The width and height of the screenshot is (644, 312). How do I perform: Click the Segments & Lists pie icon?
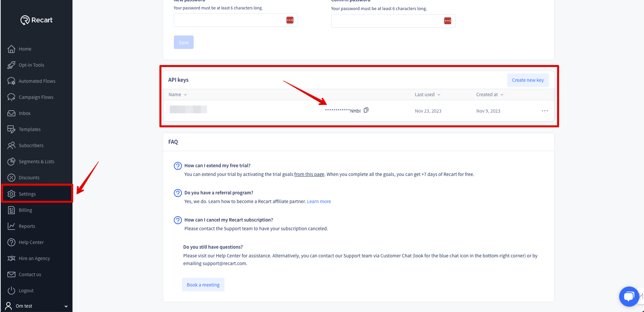click(11, 162)
